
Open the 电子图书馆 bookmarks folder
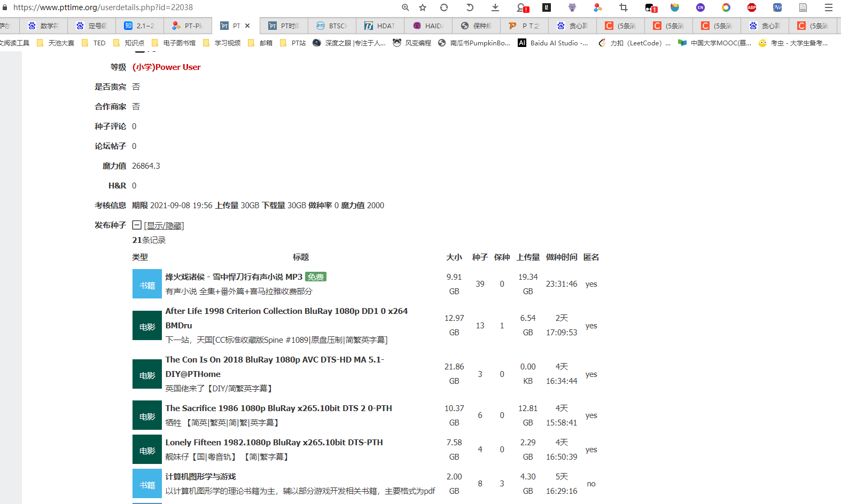pos(174,43)
